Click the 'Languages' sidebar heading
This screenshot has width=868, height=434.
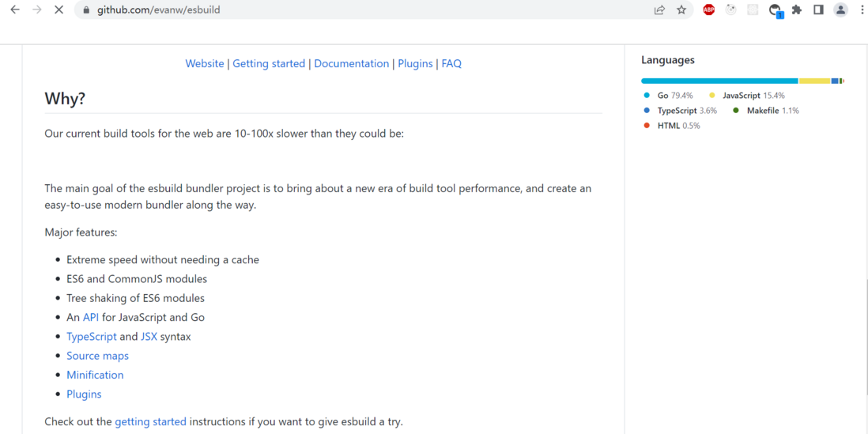click(668, 60)
